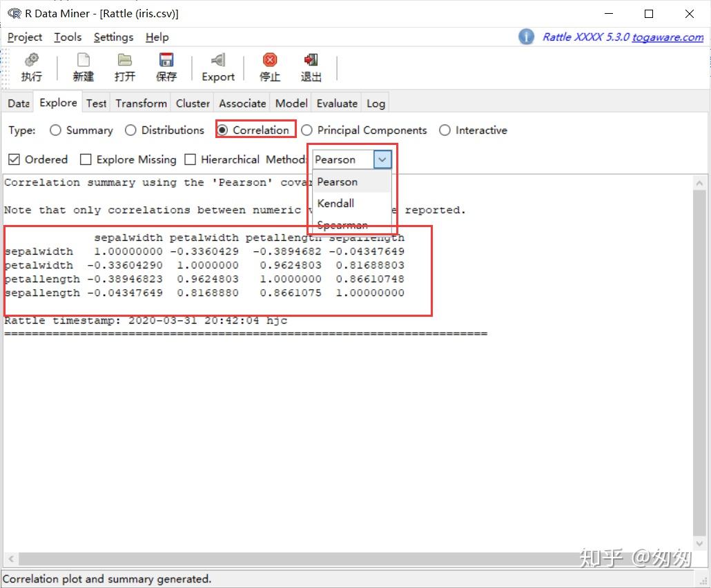The height and width of the screenshot is (588, 711).
Task: Click the horizontal scrollbar thumb
Action: click(x=353, y=558)
